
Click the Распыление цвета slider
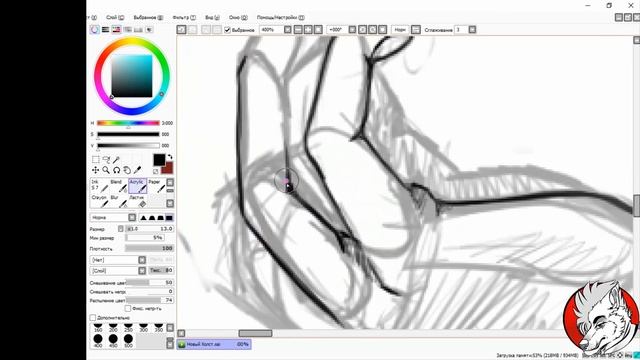tap(149, 300)
